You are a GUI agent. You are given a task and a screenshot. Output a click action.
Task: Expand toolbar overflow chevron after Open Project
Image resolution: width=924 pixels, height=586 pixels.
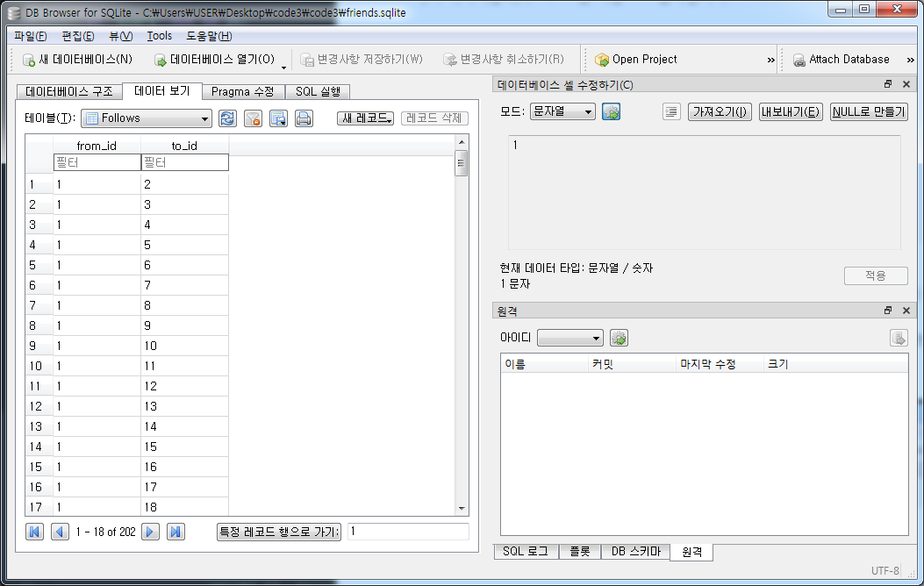click(x=770, y=60)
